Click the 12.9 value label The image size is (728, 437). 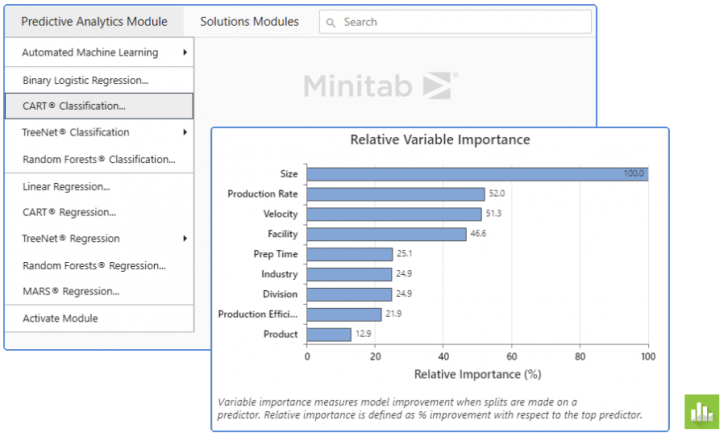point(363,334)
